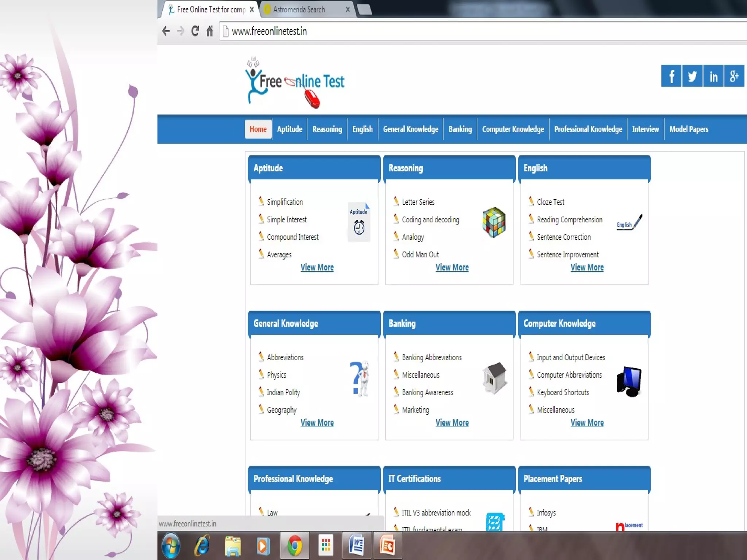Click the question mark General Knowledge image
The width and height of the screenshot is (747, 560).
[360, 379]
